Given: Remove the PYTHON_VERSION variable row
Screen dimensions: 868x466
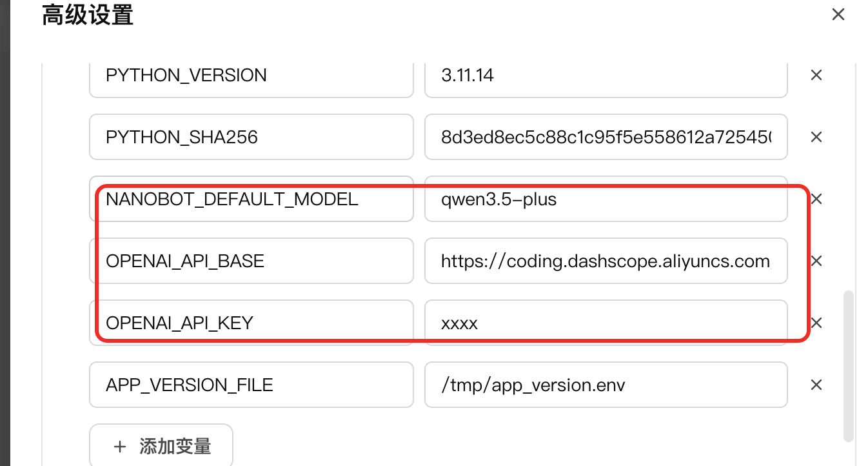Looking at the screenshot, I should point(816,76).
